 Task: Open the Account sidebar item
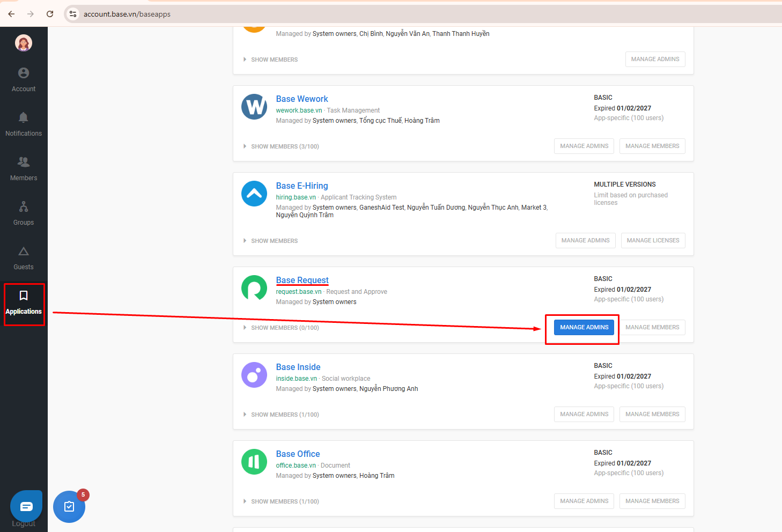coord(24,80)
